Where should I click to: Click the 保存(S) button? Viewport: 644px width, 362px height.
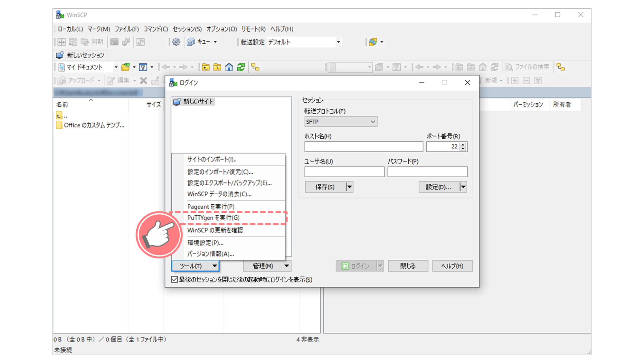[325, 187]
